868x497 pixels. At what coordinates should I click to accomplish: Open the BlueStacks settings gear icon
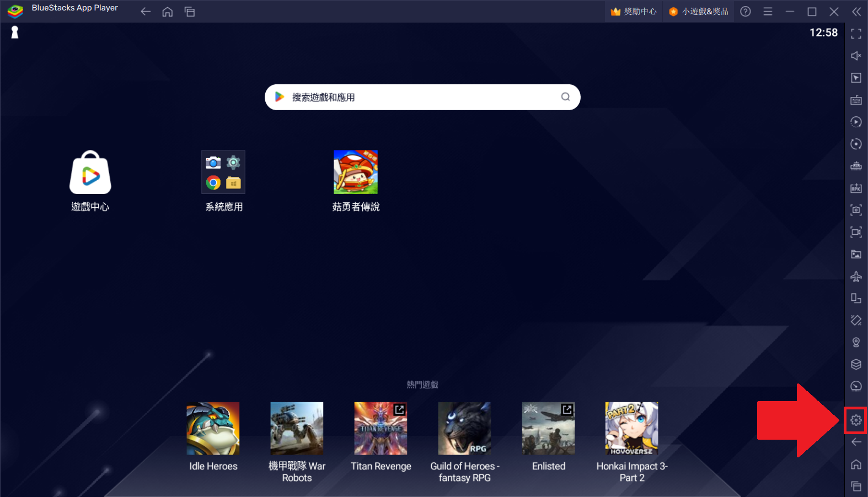pos(856,420)
